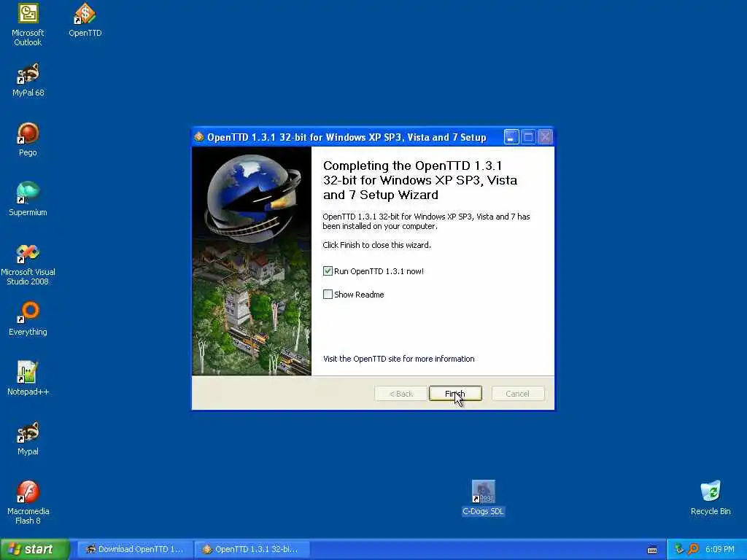This screenshot has width=747, height=560.
Task: Click the disabled Back button
Action: [x=400, y=393]
